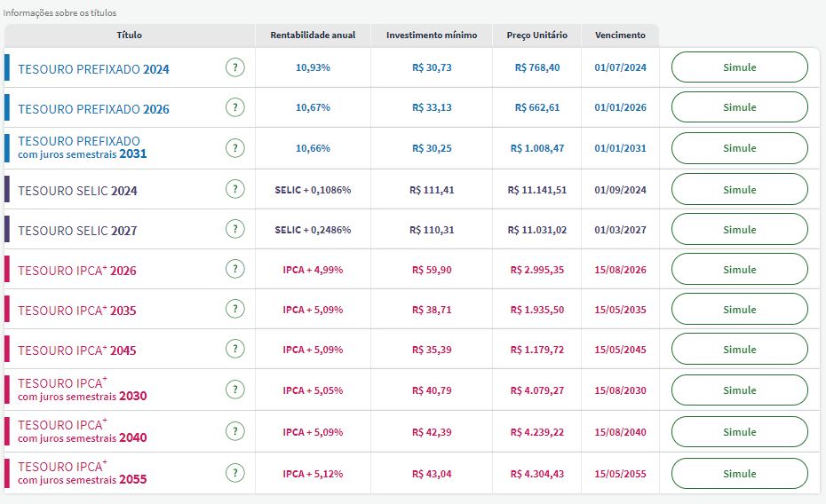The image size is (826, 504).
Task: Select the Investimento mínimo column header
Action: click(x=432, y=35)
